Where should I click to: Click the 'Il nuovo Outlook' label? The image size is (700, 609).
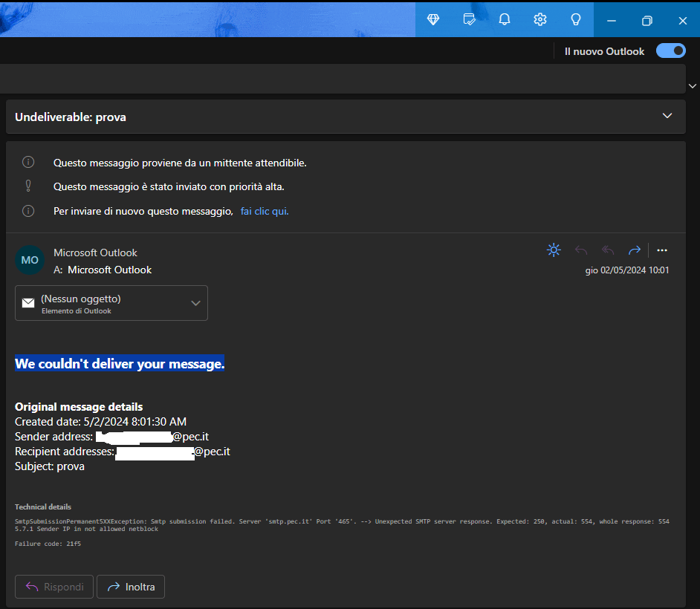click(x=604, y=51)
